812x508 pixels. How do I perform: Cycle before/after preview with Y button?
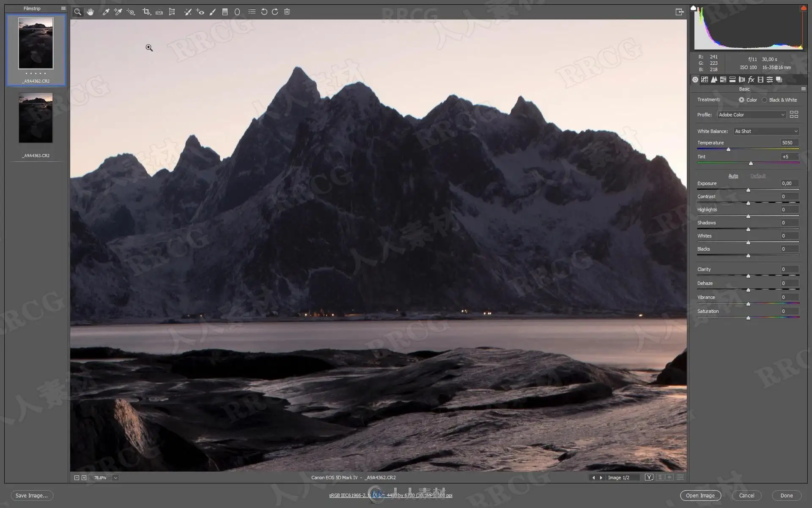click(x=649, y=477)
